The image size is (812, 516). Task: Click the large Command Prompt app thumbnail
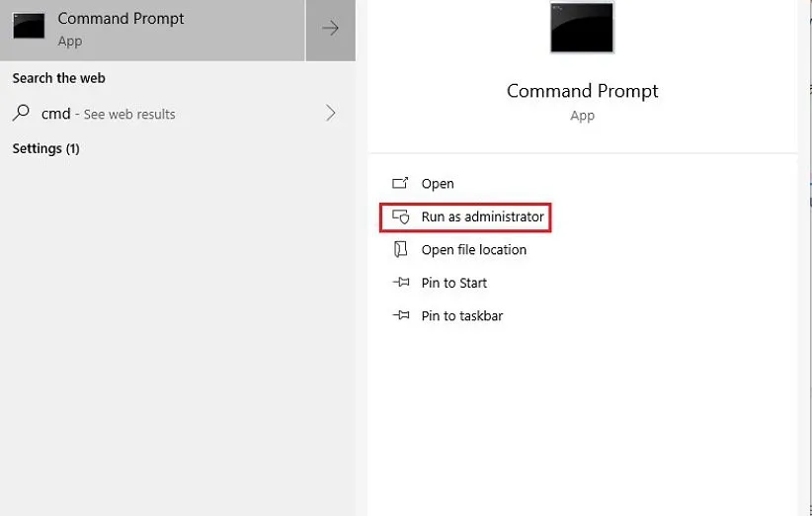click(582, 28)
